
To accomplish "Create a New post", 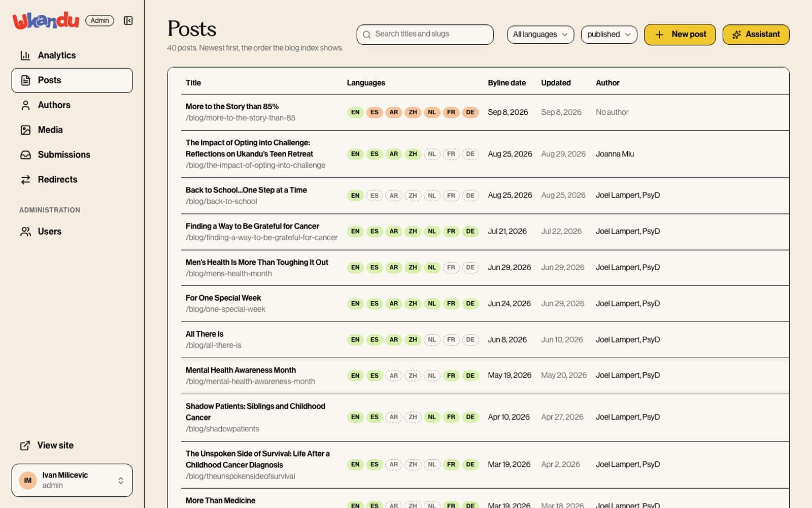I will (x=680, y=35).
